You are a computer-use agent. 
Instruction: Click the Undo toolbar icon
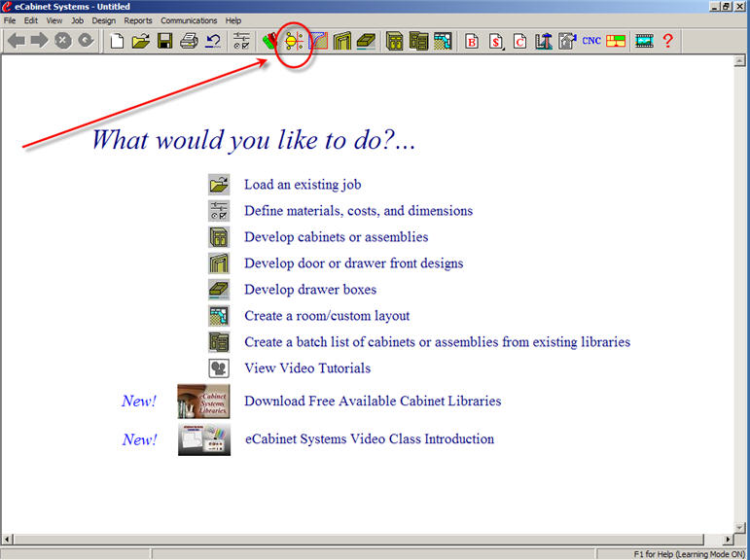(x=213, y=41)
